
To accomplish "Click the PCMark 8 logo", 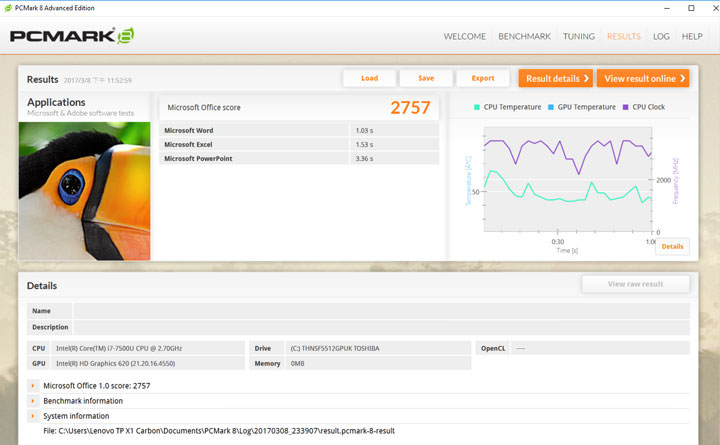I will pos(72,37).
